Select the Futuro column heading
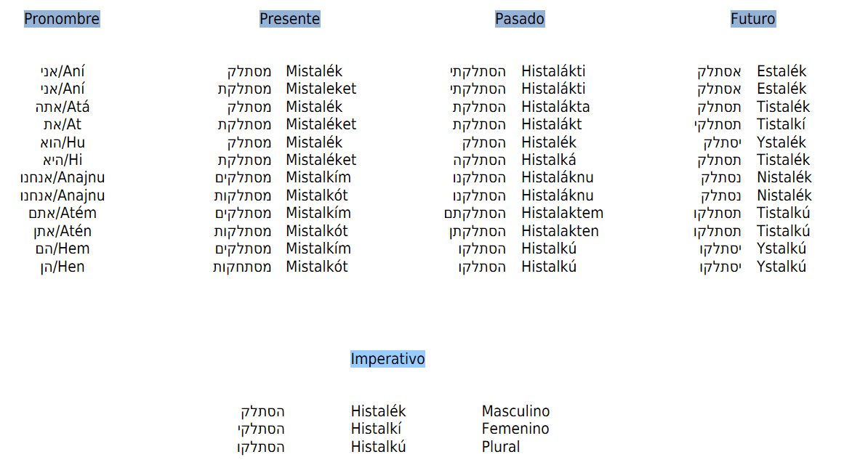The height and width of the screenshot is (465, 868). click(x=753, y=19)
